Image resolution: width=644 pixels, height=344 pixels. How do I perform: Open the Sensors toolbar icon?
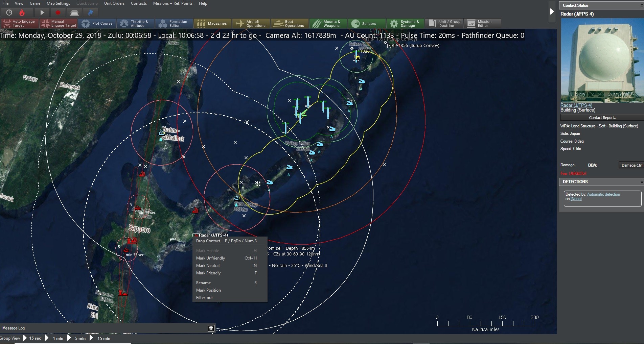coord(366,23)
